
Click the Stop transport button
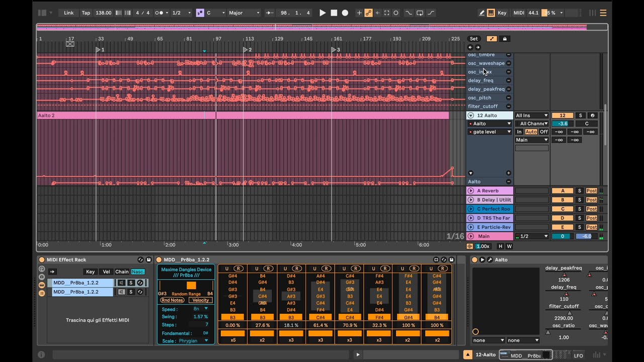pos(334,13)
